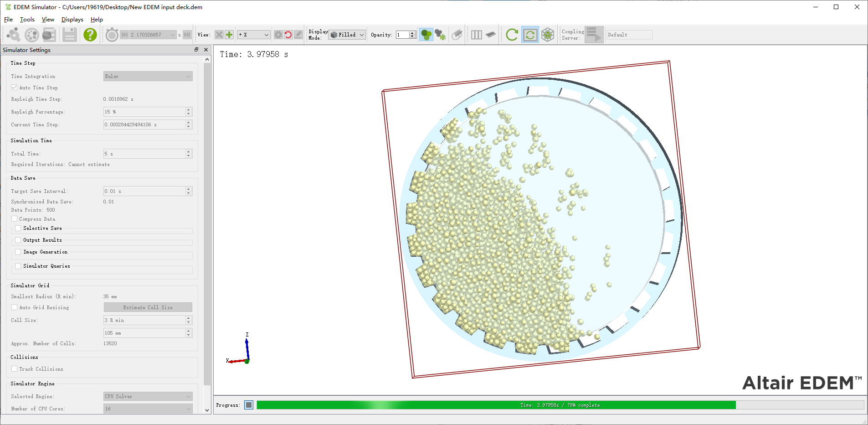Click the Opacity value field
The image size is (868, 425).
(402, 35)
